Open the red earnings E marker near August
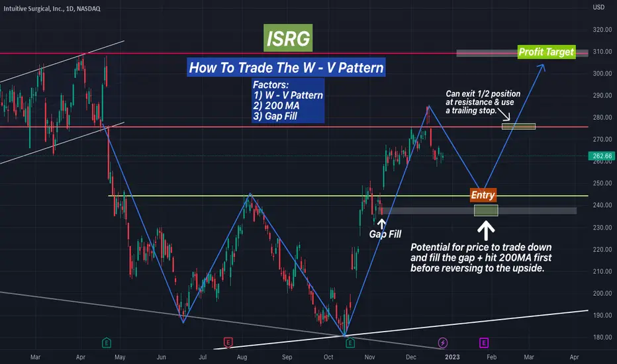Screen dimensions: 617x364 228,343
